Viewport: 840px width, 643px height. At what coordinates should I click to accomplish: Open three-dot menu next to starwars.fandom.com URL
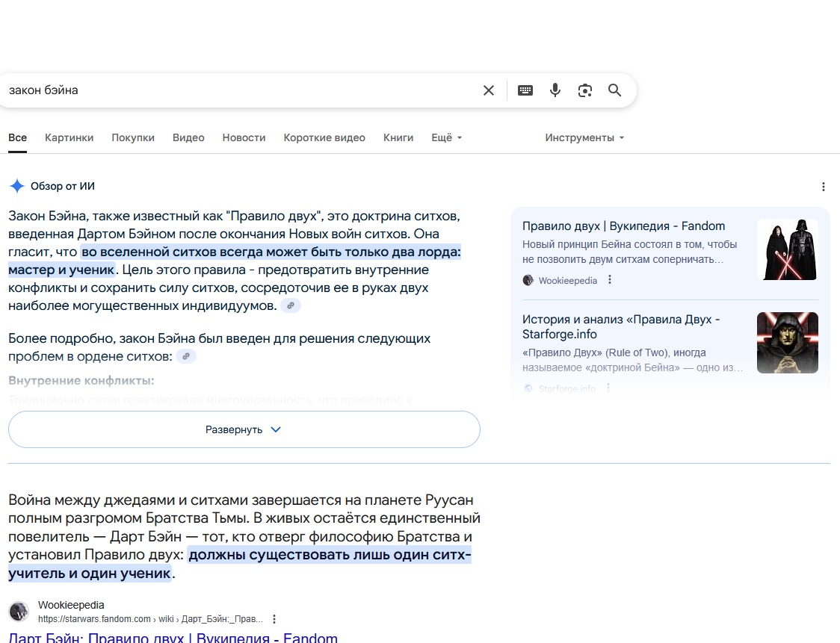(x=274, y=619)
